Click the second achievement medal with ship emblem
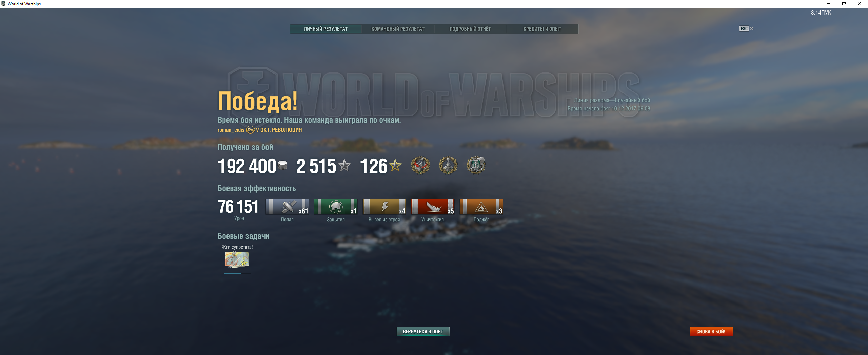 click(x=448, y=165)
